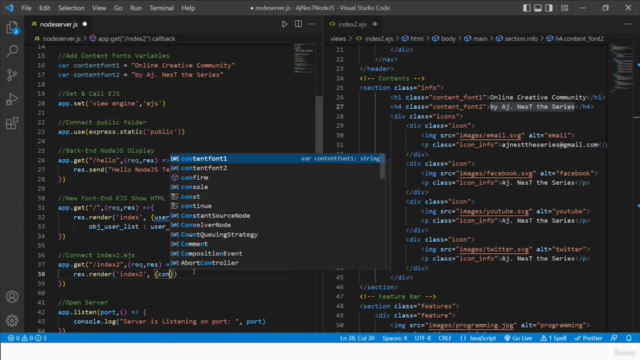The image size is (640, 360).
Task: Open the Search view in activity bar
Action: pos(12,51)
